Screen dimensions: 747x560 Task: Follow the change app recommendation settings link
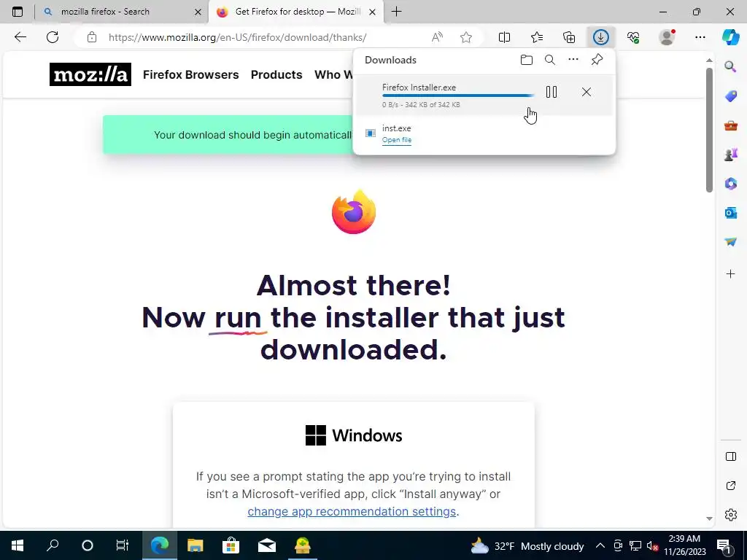pyautogui.click(x=352, y=511)
